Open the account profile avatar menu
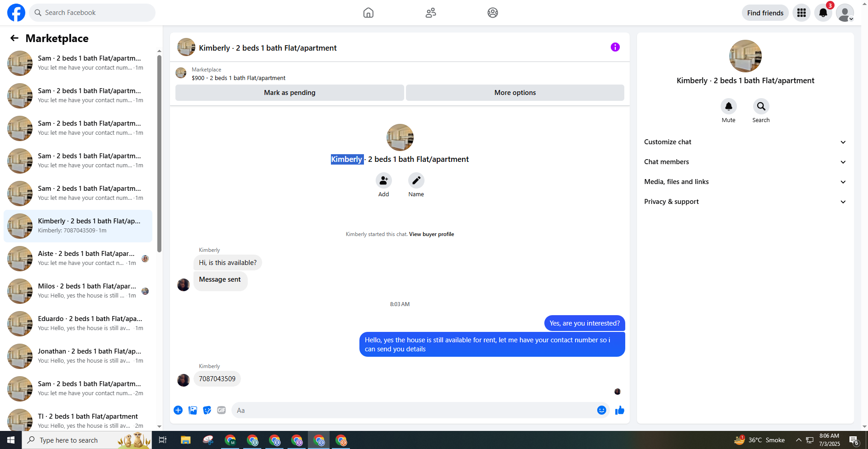868x449 pixels. pos(845,13)
